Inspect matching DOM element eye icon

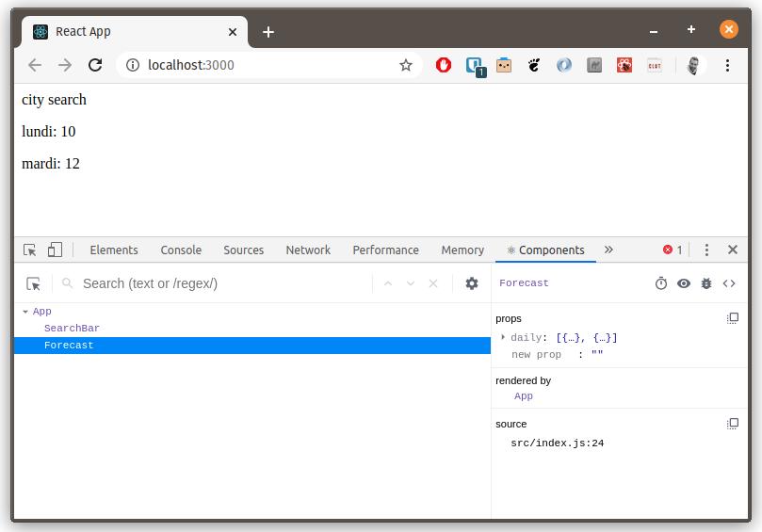pyautogui.click(x=684, y=283)
